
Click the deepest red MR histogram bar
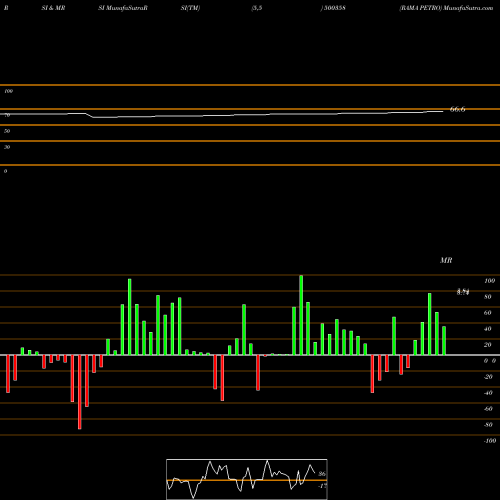[x=80, y=392]
